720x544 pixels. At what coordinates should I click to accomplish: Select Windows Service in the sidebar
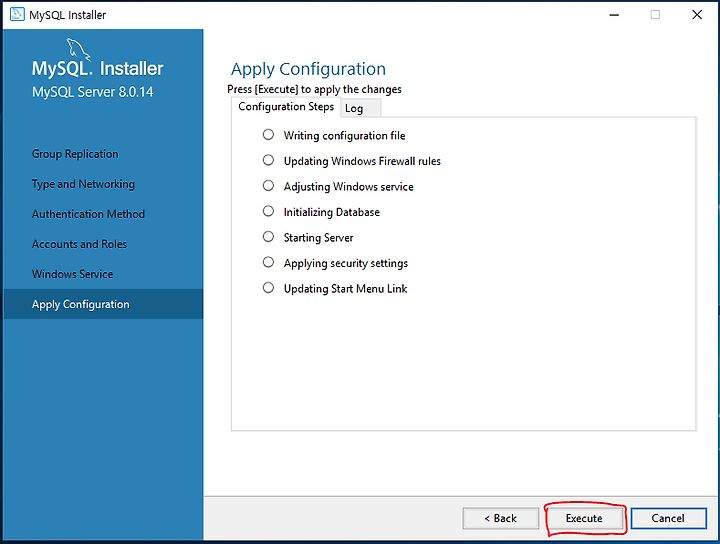(x=72, y=274)
